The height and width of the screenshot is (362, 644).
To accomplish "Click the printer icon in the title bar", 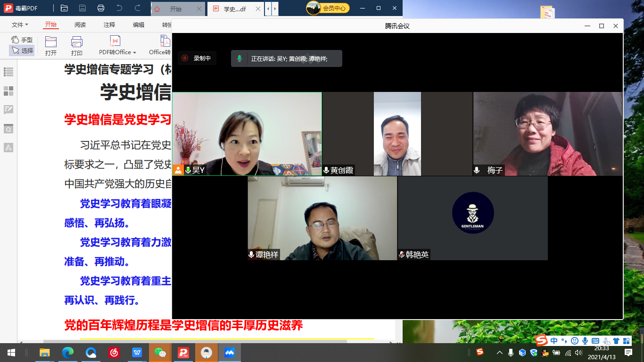I will (100, 8).
